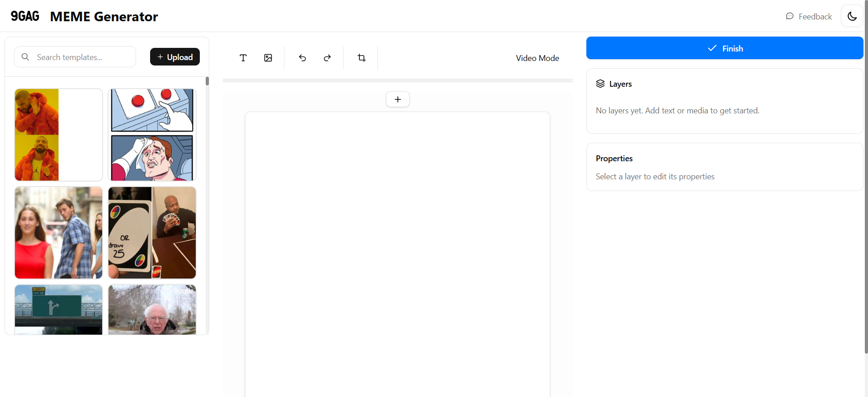Undo the last action

click(x=302, y=58)
